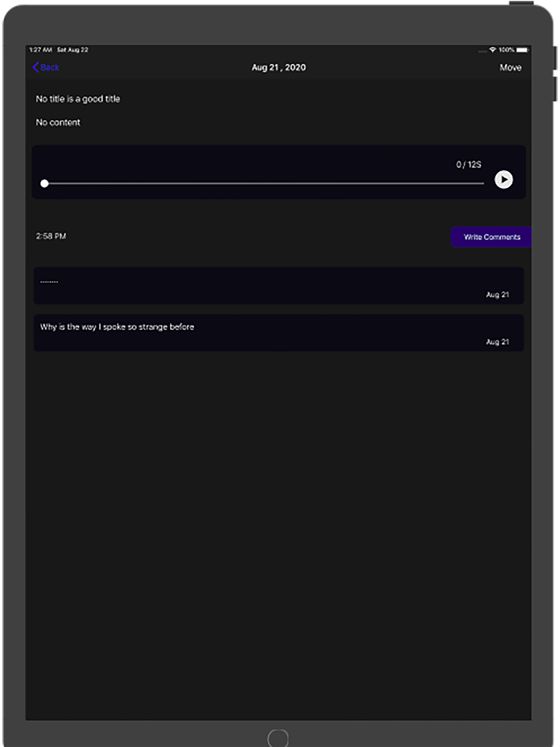Click the Aug 21 date on the dotted comment
The width and height of the screenshot is (560, 747).
497,295
